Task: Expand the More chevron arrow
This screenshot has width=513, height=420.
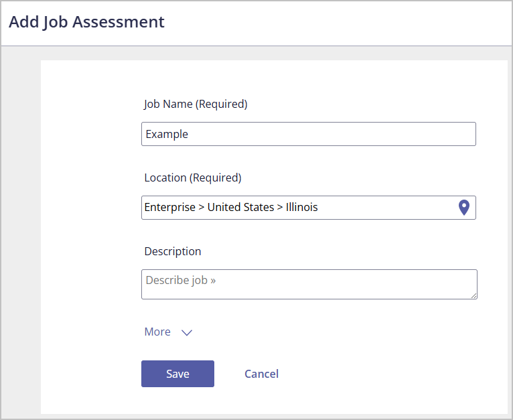Action: (x=187, y=333)
